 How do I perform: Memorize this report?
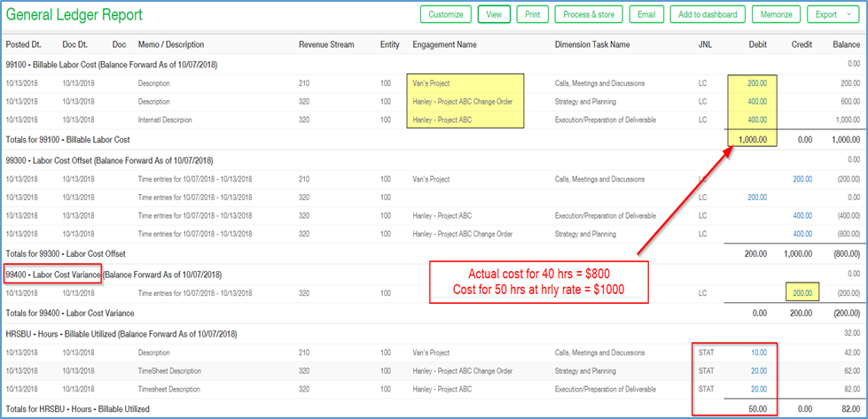click(776, 14)
